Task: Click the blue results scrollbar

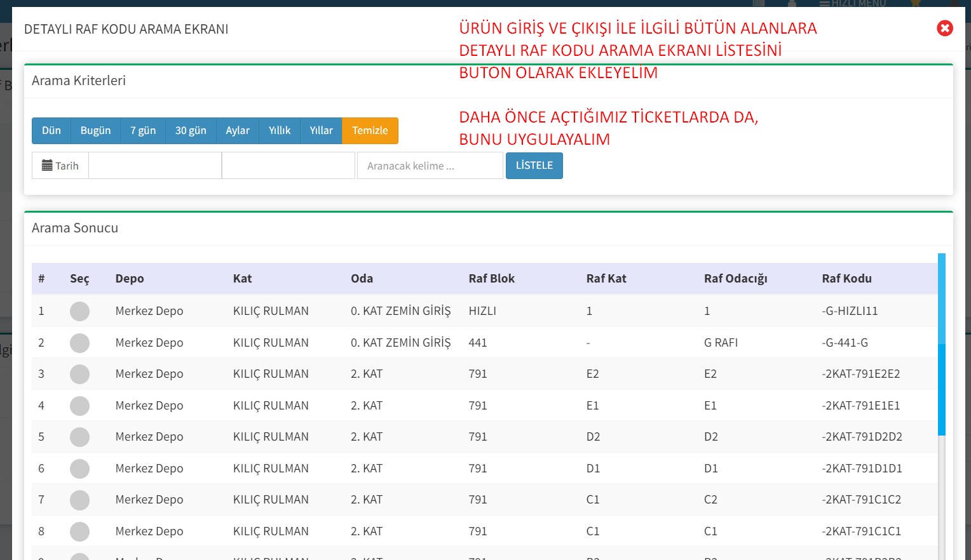Action: 942,343
